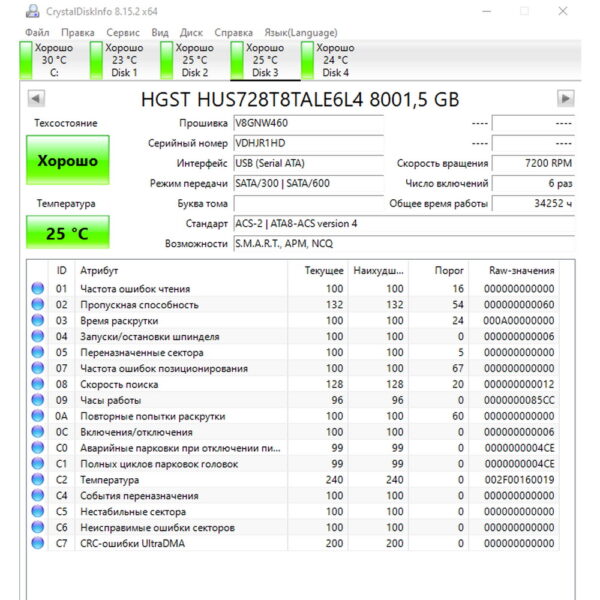Go to next disk with right arrow
The width and height of the screenshot is (600, 600).
click(566, 99)
